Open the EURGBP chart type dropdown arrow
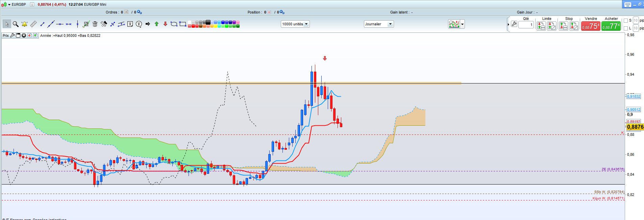644x220 pixels. [x=9, y=4]
